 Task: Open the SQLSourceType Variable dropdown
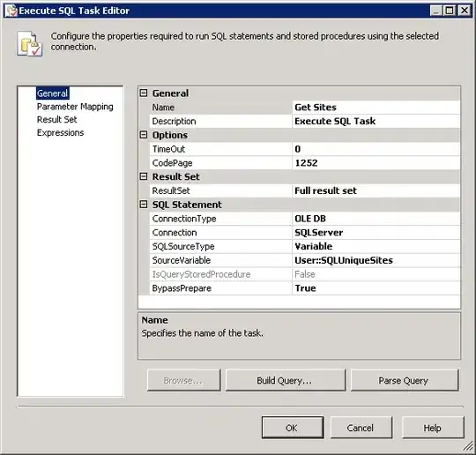pos(376,246)
